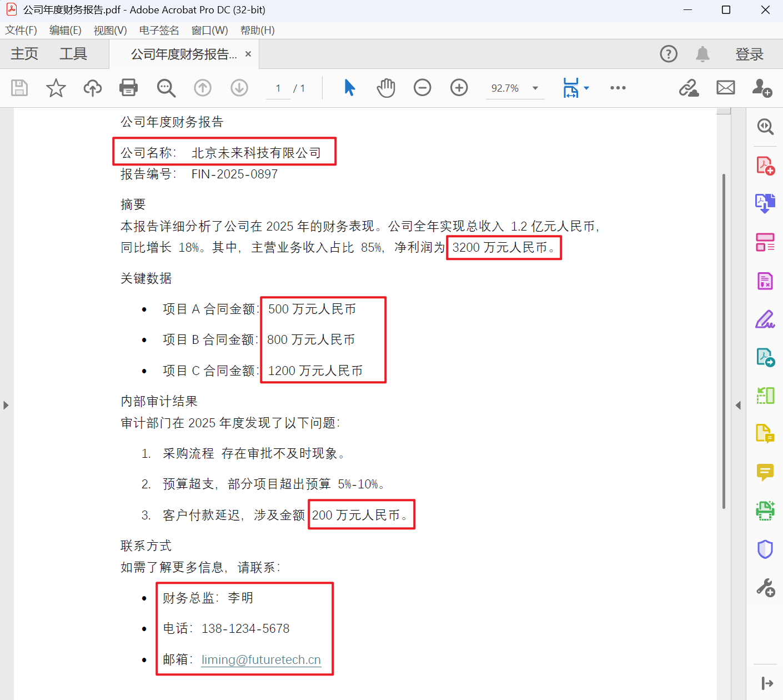Open more tools with the wrench icon
783x700 pixels.
(765, 587)
